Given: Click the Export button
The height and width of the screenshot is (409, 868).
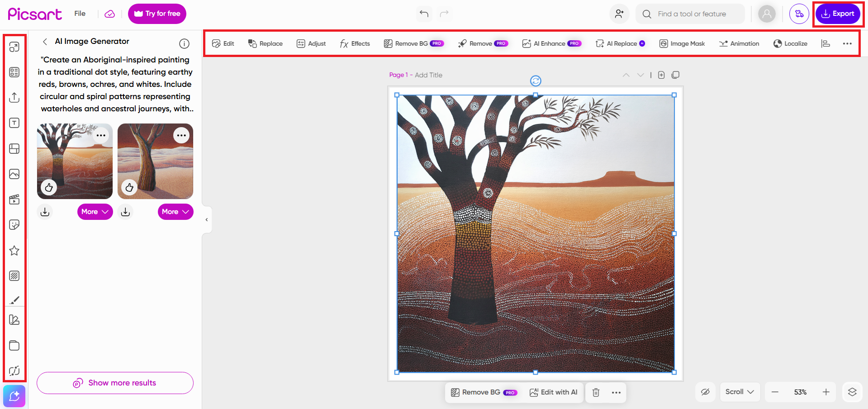Looking at the screenshot, I should 838,14.
